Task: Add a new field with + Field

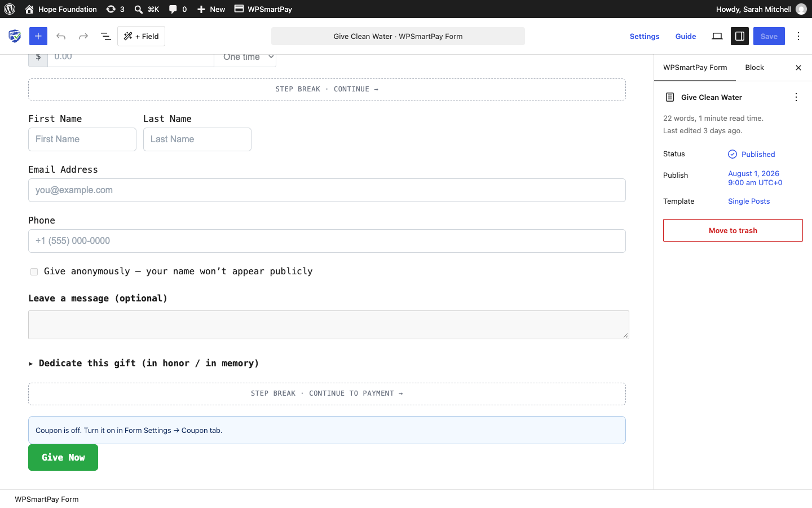Action: 141,36
